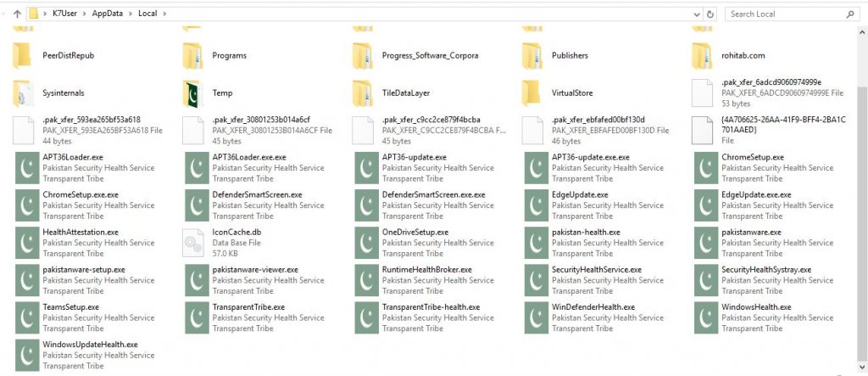Viewport: 868px width, 376px height.
Task: Click the search magnifier icon
Action: coord(850,14)
